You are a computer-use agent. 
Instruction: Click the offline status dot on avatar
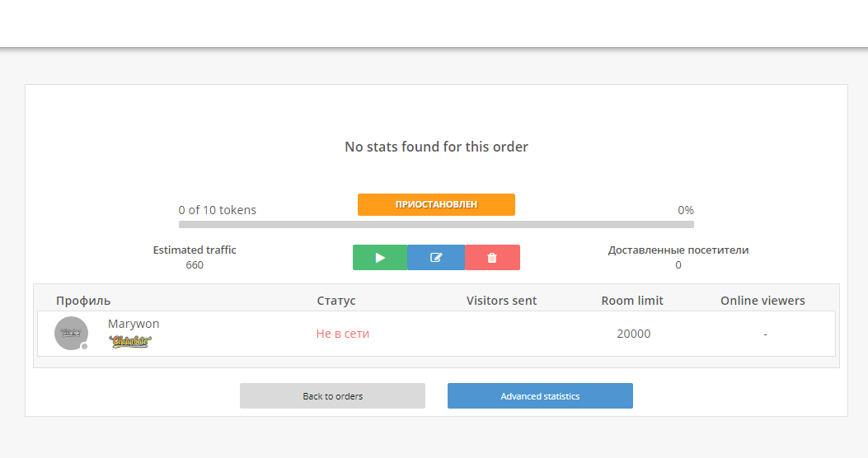coord(84,346)
